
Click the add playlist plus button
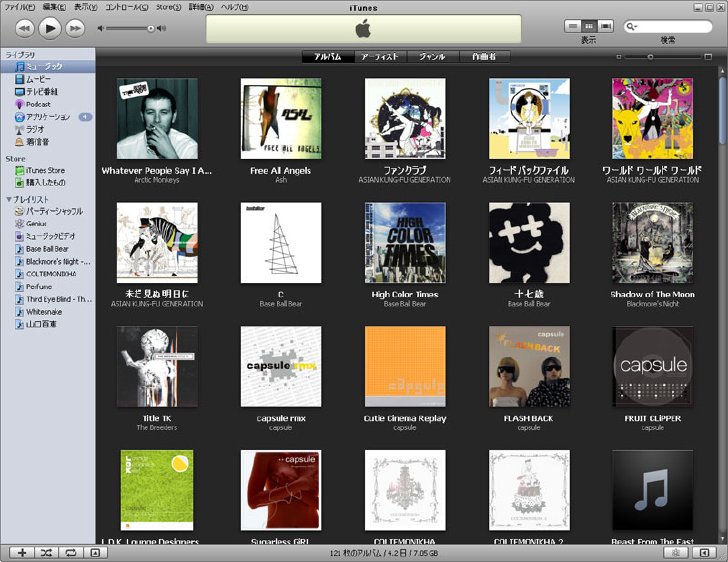pos(22,553)
